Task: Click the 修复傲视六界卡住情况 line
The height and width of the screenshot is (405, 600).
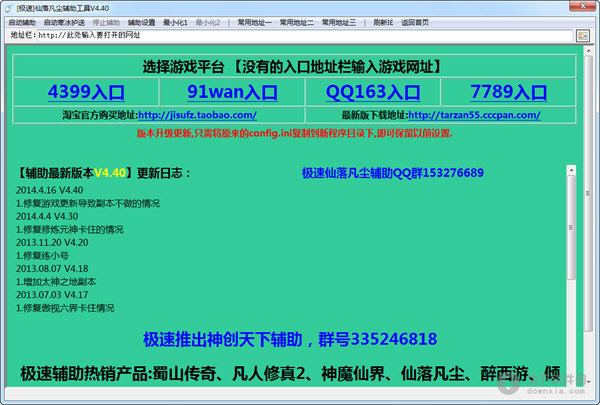Action: 65,308
